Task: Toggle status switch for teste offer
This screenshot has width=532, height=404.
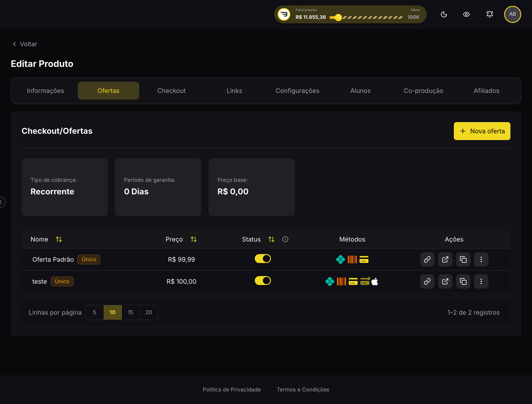Action: [x=263, y=281]
